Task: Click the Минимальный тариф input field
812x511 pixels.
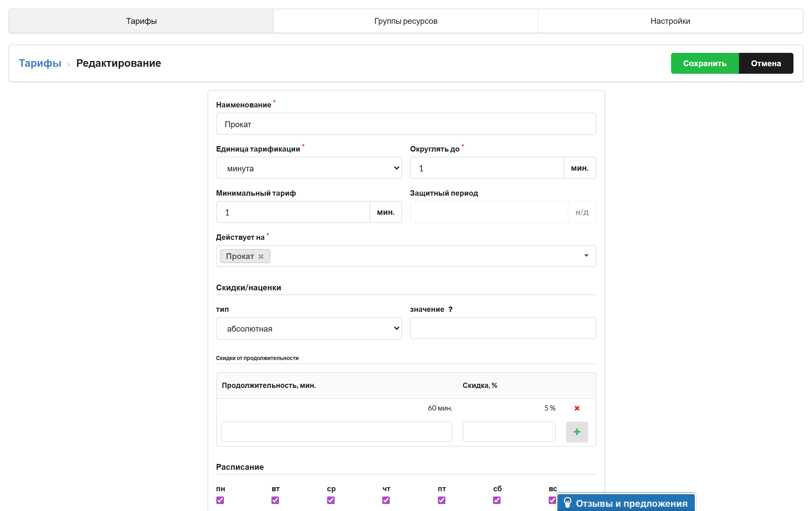Action: tap(293, 212)
